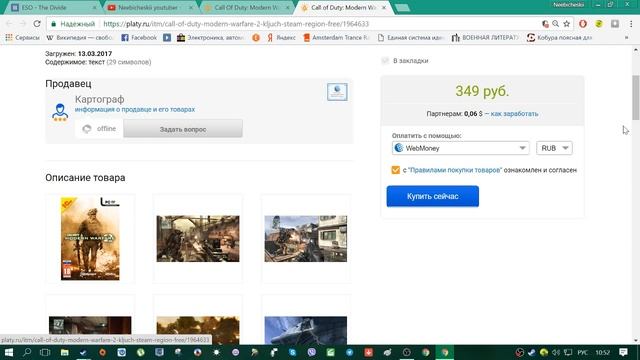This screenshot has height=360, width=640.
Task: Open the Википедия bookmark
Action: click(80, 38)
